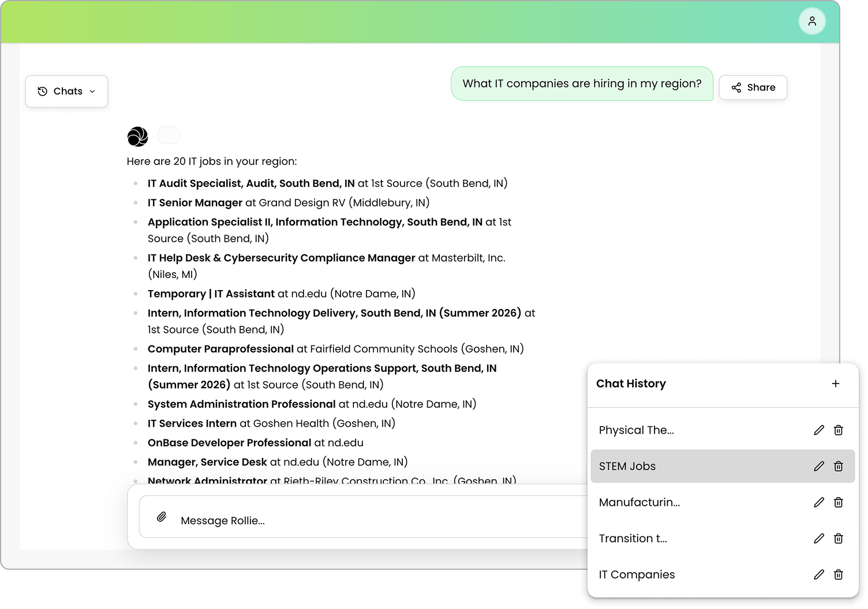868x609 pixels.
Task: Click the trash icon beside IT Companies
Action: point(838,574)
